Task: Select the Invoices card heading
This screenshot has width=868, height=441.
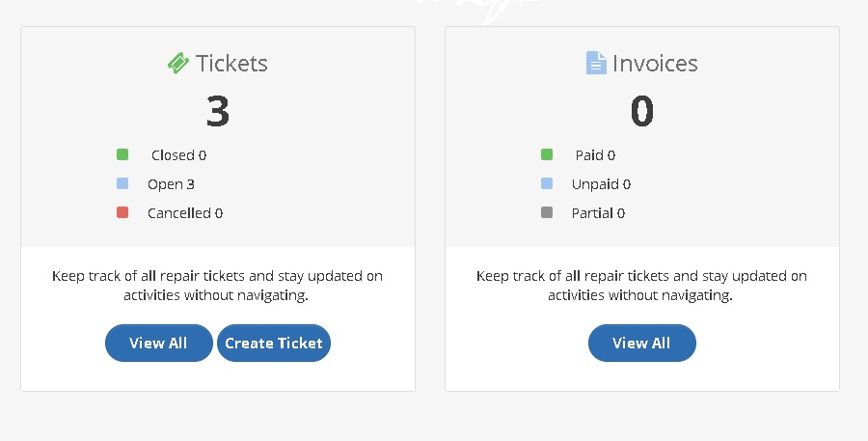Action: click(x=655, y=64)
